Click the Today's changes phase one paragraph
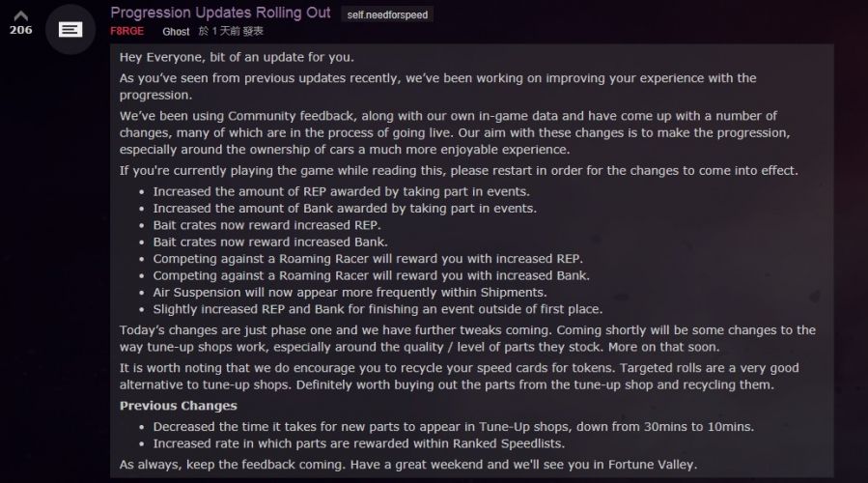Screen dimensions: 868x483 point(467,338)
